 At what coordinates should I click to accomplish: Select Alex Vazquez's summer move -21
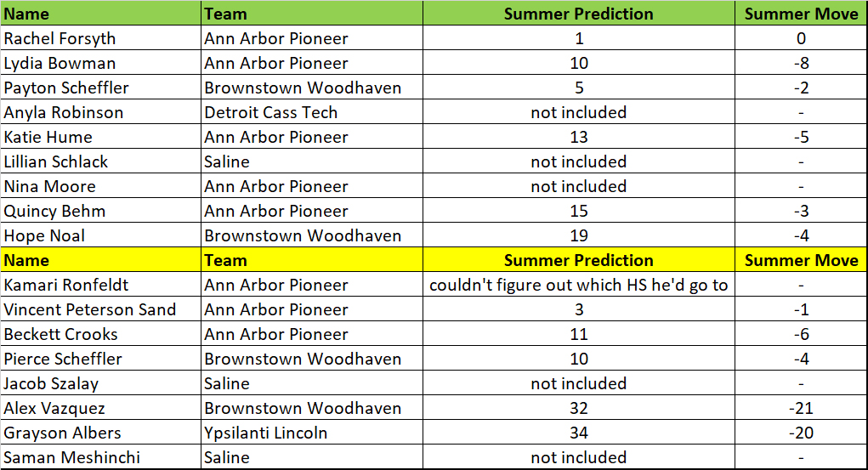801,408
